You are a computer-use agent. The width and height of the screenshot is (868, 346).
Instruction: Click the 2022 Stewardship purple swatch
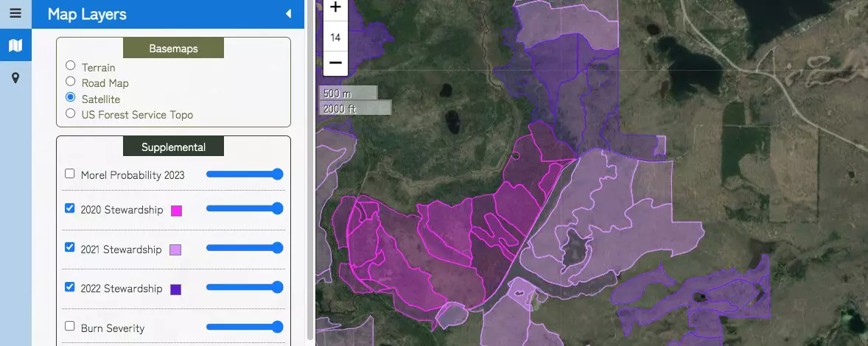[x=175, y=289]
